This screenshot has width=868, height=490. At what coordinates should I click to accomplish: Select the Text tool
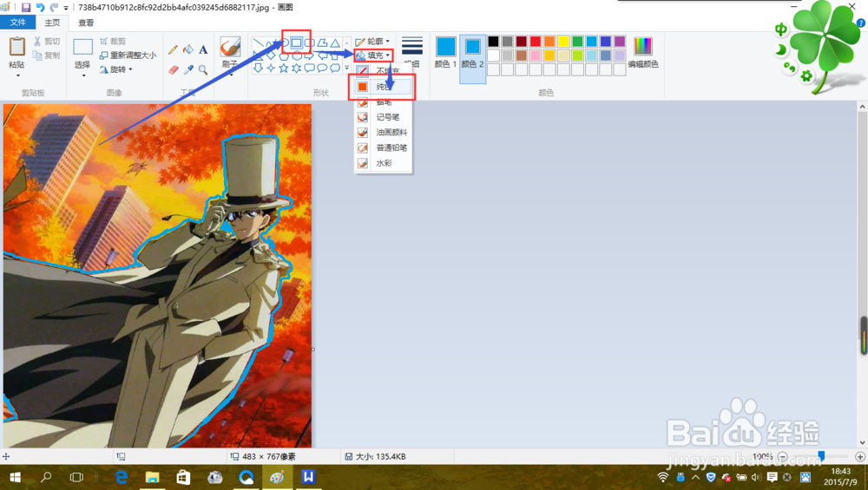203,49
